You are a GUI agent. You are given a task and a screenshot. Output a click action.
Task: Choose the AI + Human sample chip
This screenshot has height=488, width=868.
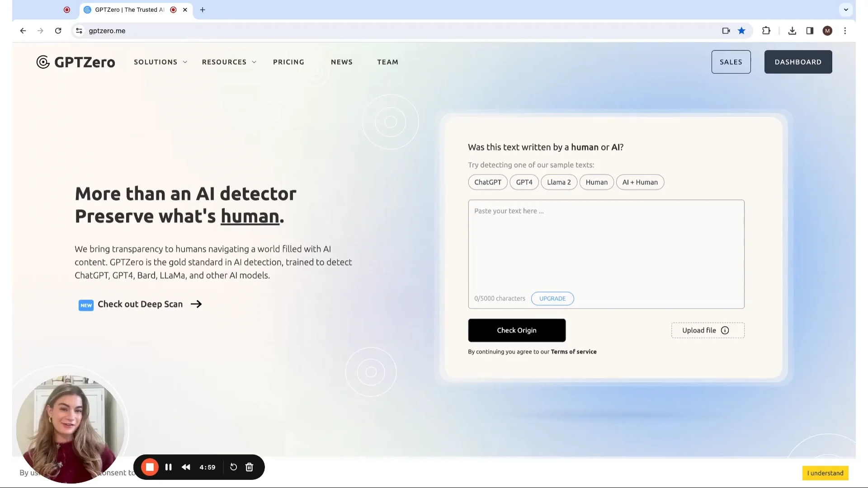point(640,182)
